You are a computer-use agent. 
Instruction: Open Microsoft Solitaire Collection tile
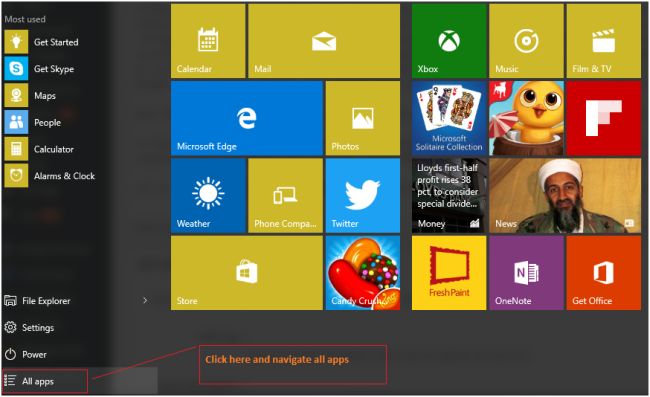point(449,118)
